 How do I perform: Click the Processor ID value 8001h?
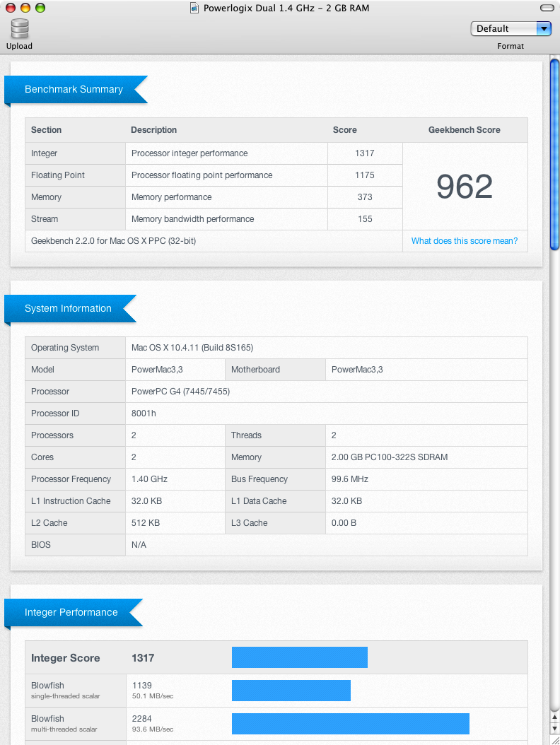(x=144, y=413)
